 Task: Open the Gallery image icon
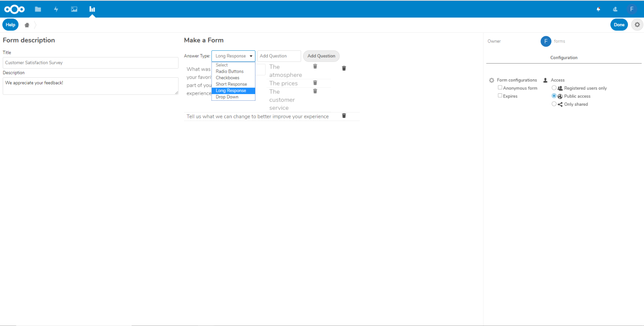pos(74,9)
